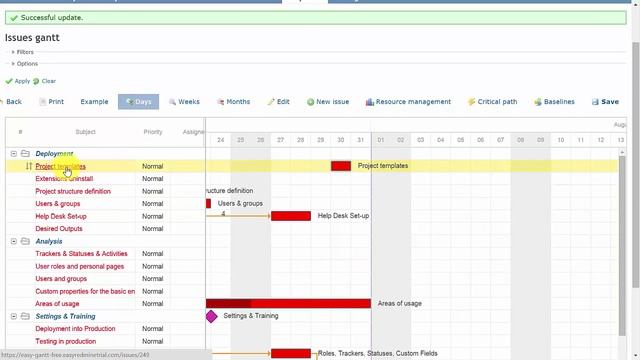Sort by the Subject column header

pyautogui.click(x=85, y=132)
